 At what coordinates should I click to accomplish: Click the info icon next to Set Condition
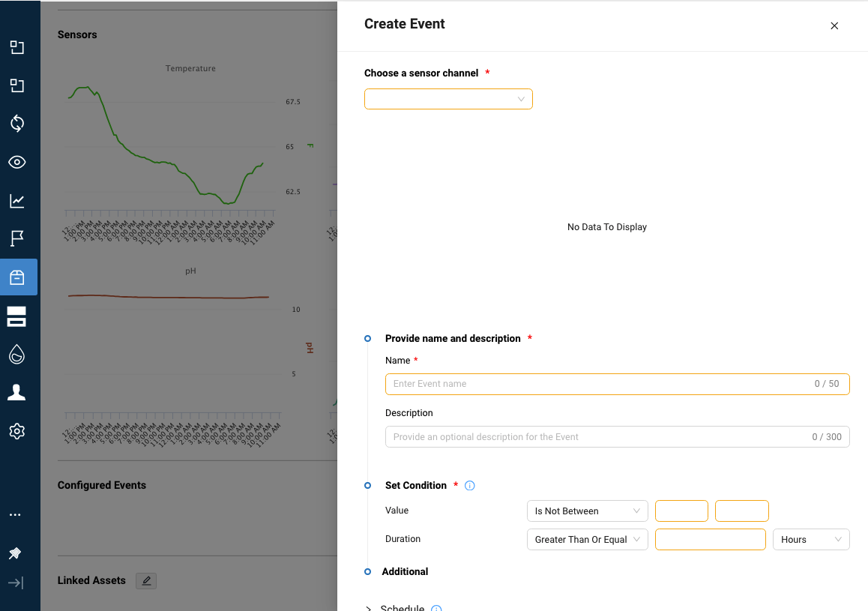(469, 485)
